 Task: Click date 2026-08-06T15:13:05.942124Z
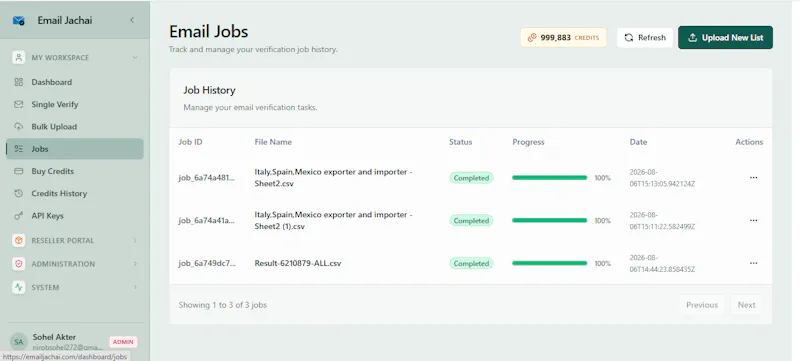tap(662, 177)
